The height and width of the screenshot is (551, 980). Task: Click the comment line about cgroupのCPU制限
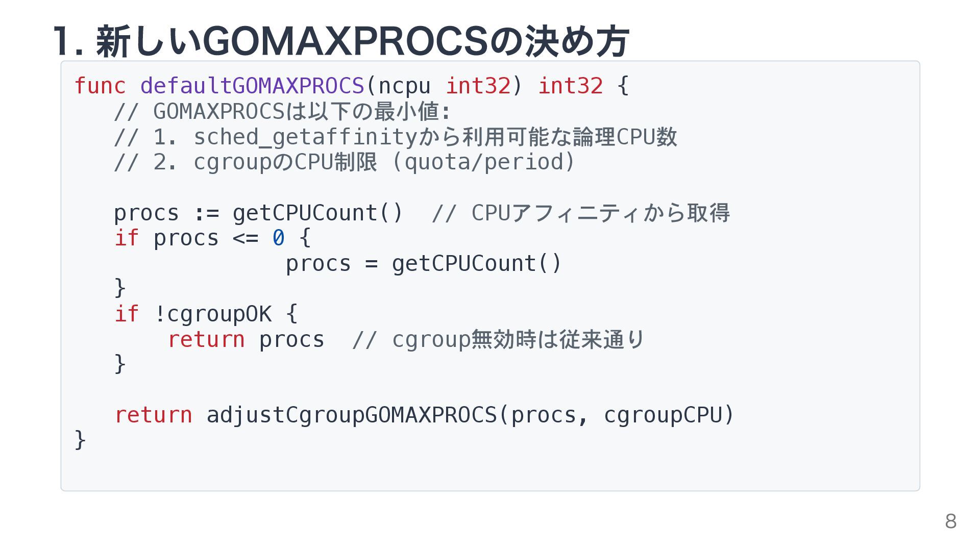(x=345, y=162)
